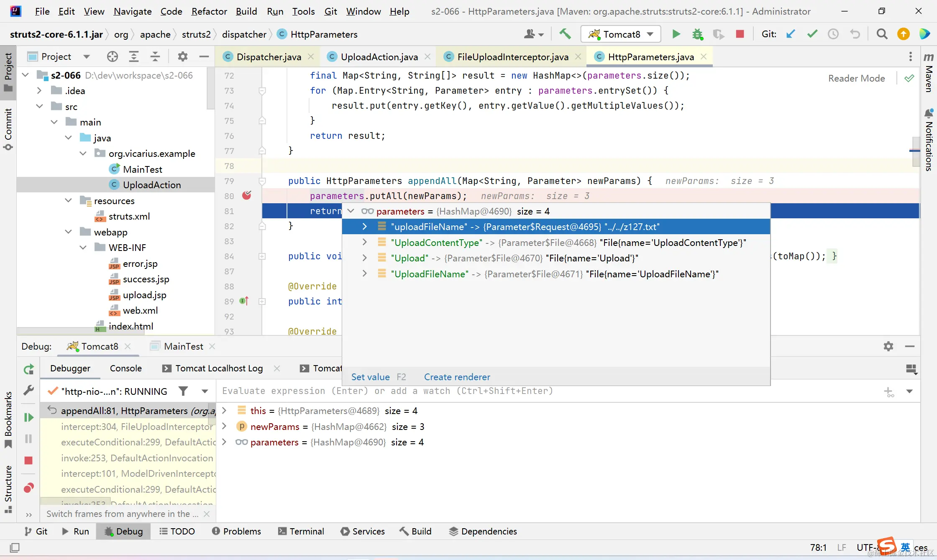Click the green Debug bug icon in toolbar
This screenshot has height=560, width=937.
697,34
